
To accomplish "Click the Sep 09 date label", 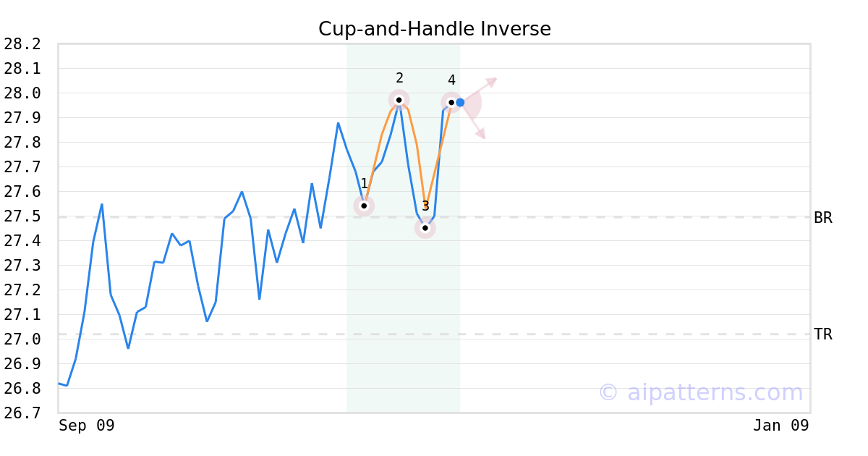I will [87, 426].
